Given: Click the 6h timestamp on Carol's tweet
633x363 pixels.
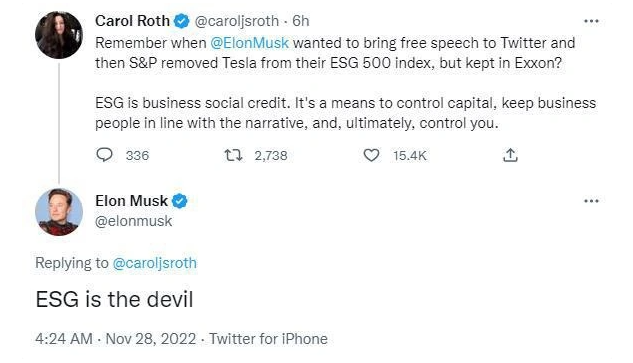Looking at the screenshot, I should tap(301, 21).
